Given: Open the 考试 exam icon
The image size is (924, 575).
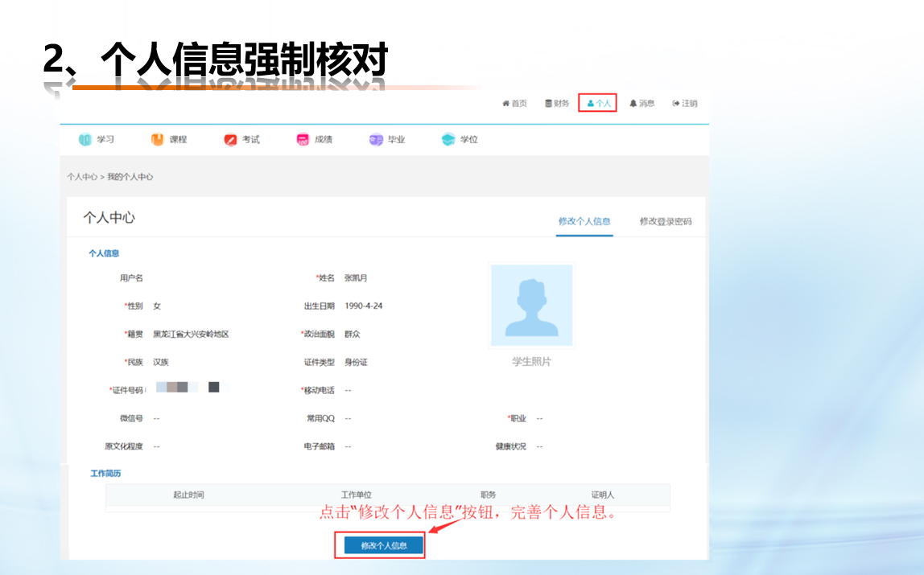Looking at the screenshot, I should pos(231,140).
